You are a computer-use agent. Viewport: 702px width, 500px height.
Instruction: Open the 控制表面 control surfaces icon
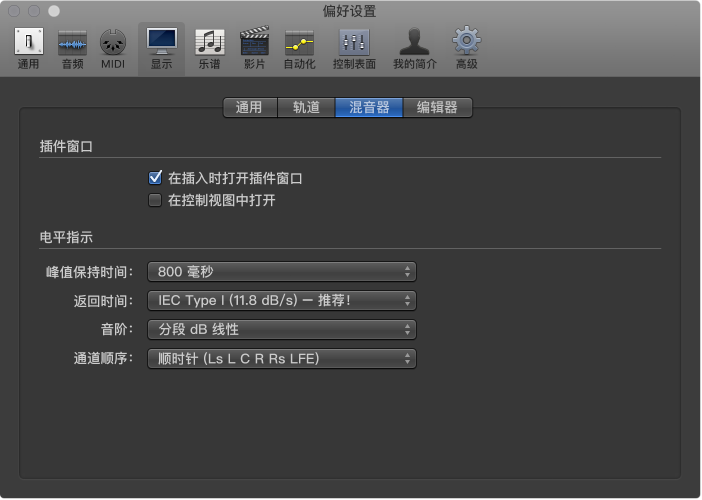(354, 48)
